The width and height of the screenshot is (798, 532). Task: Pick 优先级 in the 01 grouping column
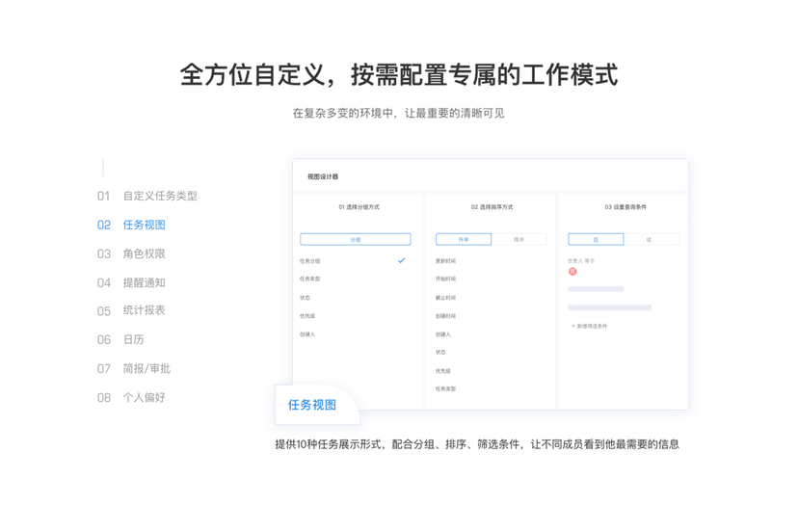(307, 316)
